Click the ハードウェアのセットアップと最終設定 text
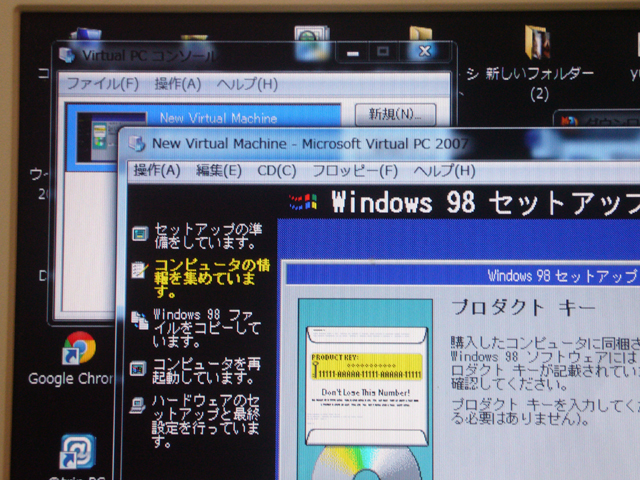 pyautogui.click(x=205, y=421)
